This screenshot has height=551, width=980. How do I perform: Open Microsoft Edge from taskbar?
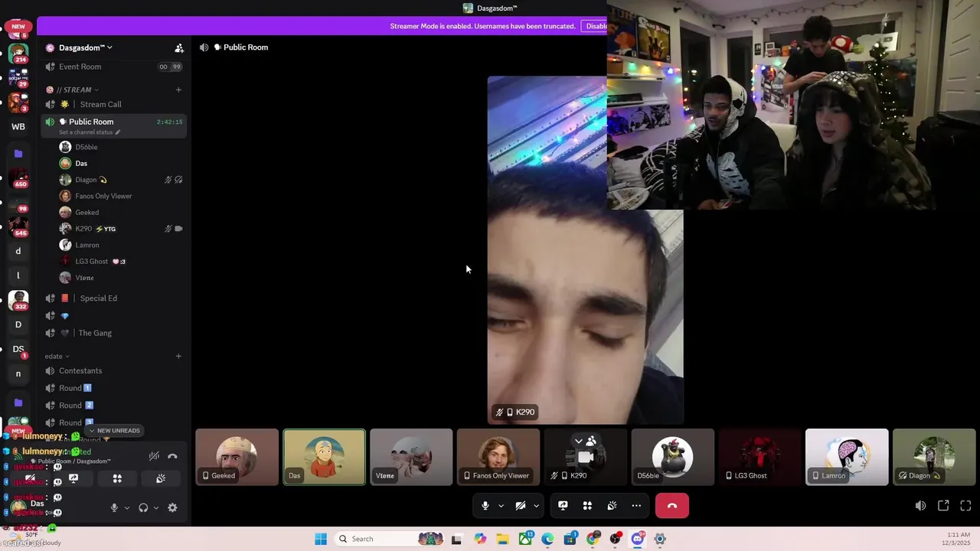coord(547,539)
